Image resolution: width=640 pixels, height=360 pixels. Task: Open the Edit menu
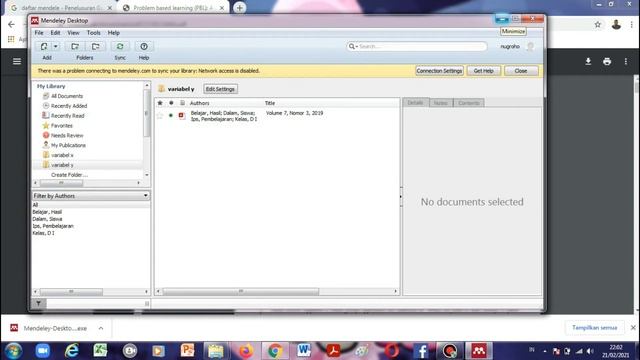click(x=55, y=33)
